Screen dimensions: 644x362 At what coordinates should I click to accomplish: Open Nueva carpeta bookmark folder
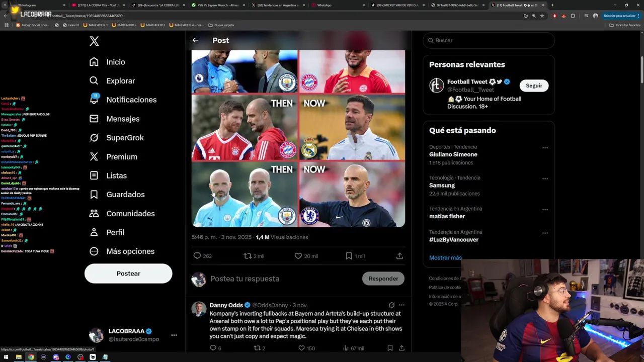click(x=221, y=25)
